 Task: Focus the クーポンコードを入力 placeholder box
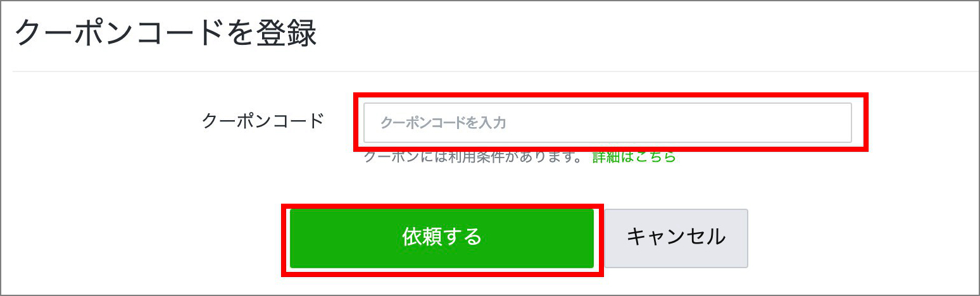[x=608, y=123]
